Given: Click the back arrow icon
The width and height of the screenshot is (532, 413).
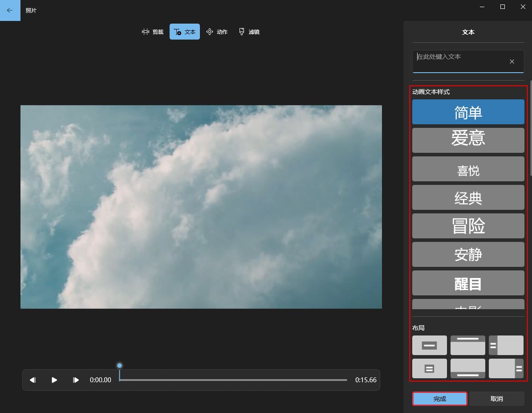Looking at the screenshot, I should [10, 10].
